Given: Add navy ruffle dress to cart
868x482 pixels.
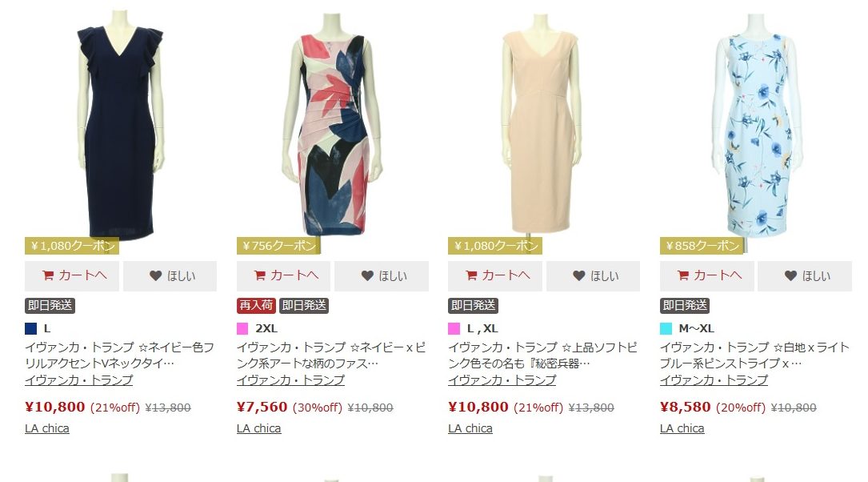Looking at the screenshot, I should click(x=72, y=276).
